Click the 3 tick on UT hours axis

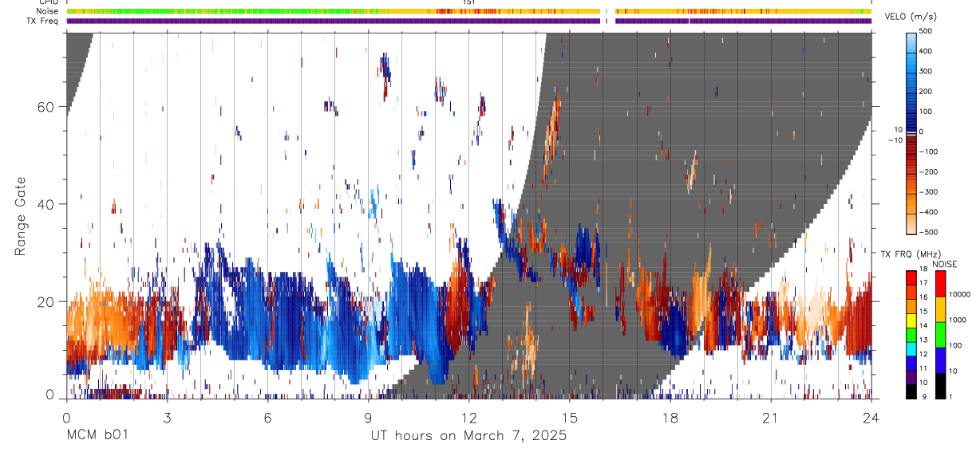coord(167,417)
